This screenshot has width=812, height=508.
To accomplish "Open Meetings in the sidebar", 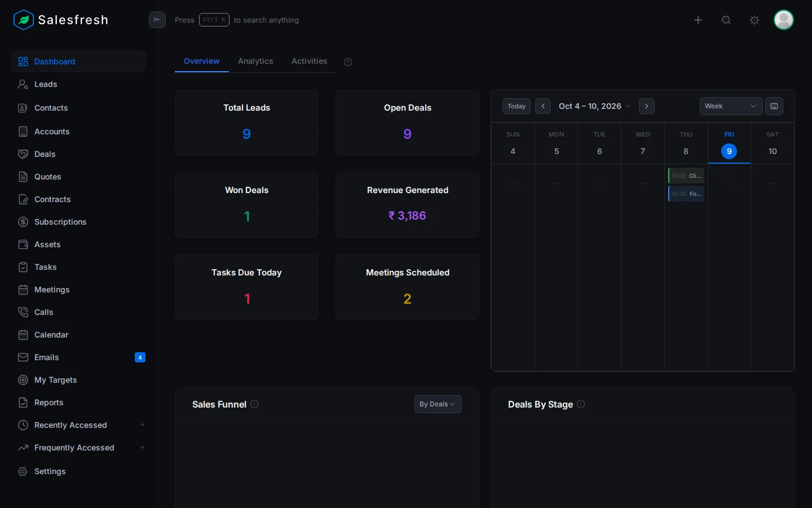I will (x=78, y=290).
